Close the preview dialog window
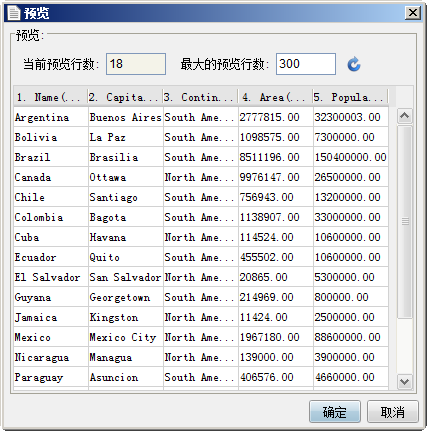 [x=413, y=13]
